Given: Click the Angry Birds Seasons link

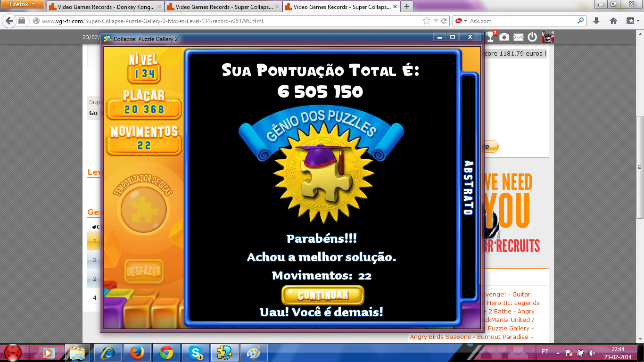Looking at the screenshot, I should (440, 337).
